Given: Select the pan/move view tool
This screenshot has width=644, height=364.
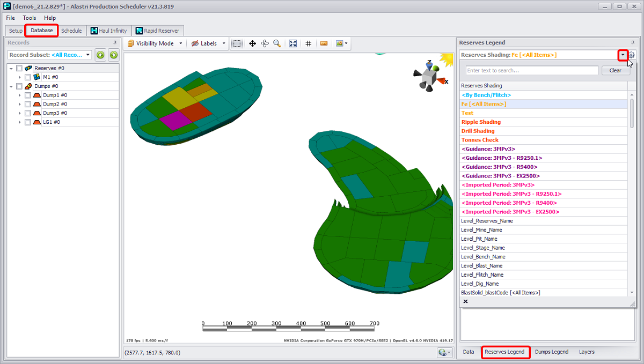Looking at the screenshot, I should [252, 43].
